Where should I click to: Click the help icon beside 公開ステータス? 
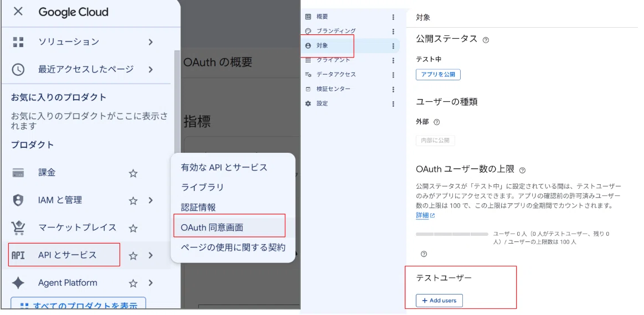pos(486,40)
